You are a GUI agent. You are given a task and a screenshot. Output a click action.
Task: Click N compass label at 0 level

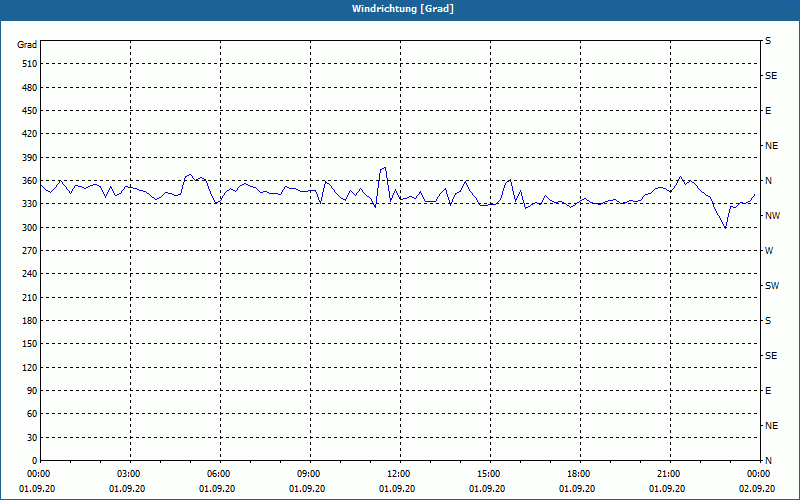tap(768, 461)
